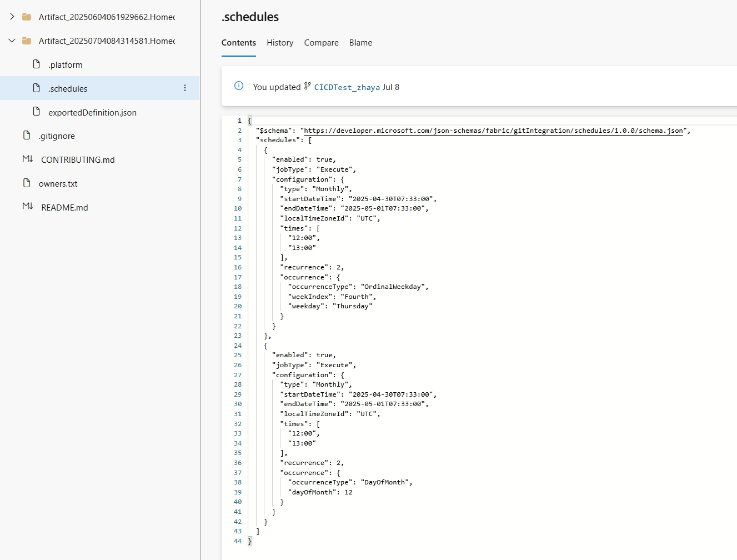Click the .gitignore file icon
Viewport: 737px width, 560px height.
tap(26, 135)
